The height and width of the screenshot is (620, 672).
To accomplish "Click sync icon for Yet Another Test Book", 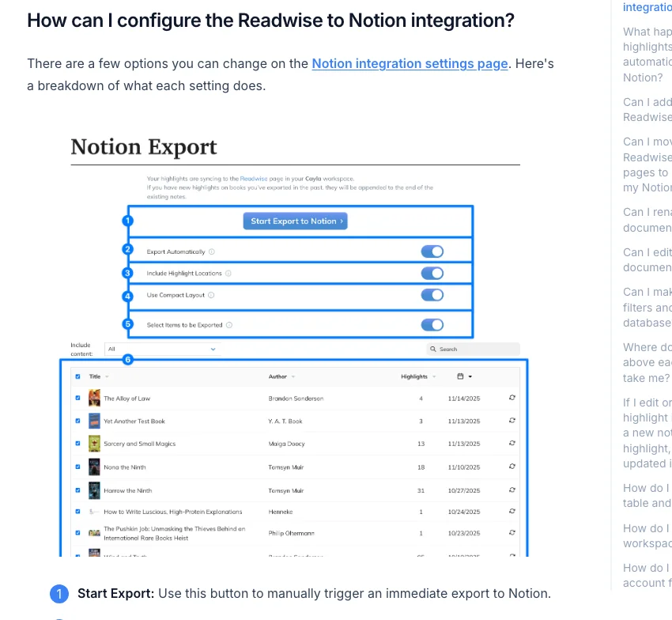I will coord(512,420).
